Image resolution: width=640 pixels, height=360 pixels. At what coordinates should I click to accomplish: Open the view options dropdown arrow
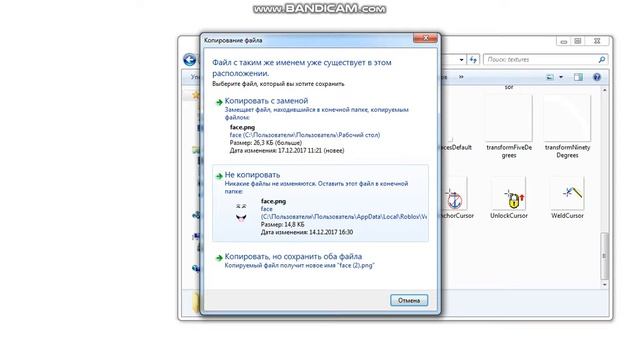click(561, 77)
